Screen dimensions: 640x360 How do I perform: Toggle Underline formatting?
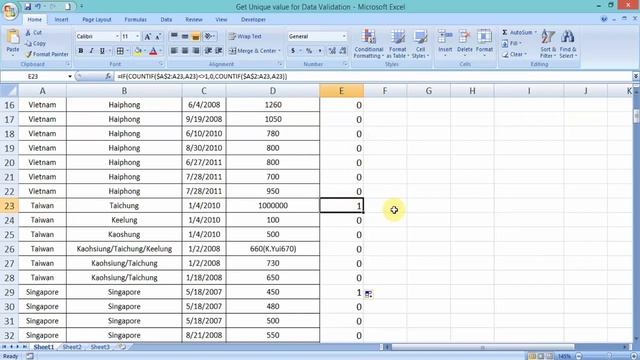pyautogui.click(x=102, y=51)
